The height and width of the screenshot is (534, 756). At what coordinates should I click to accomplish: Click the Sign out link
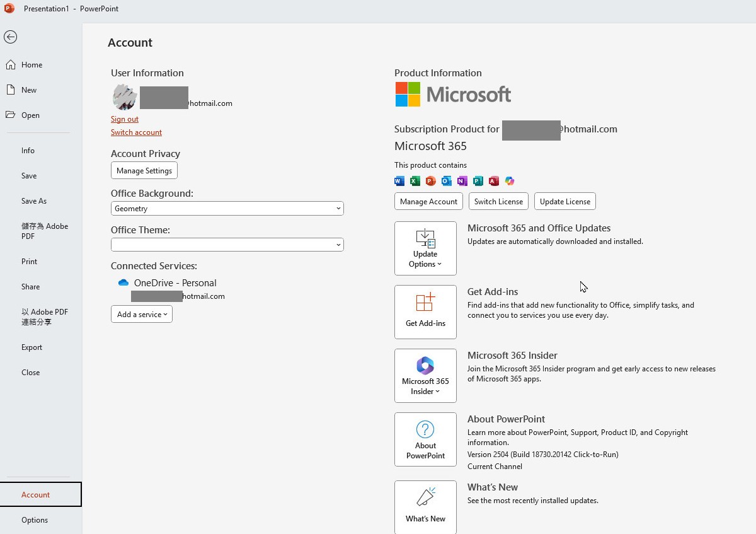coord(124,119)
